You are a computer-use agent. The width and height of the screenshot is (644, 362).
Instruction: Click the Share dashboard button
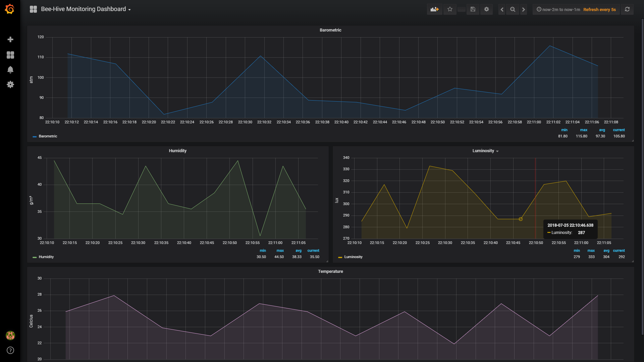[x=462, y=9]
